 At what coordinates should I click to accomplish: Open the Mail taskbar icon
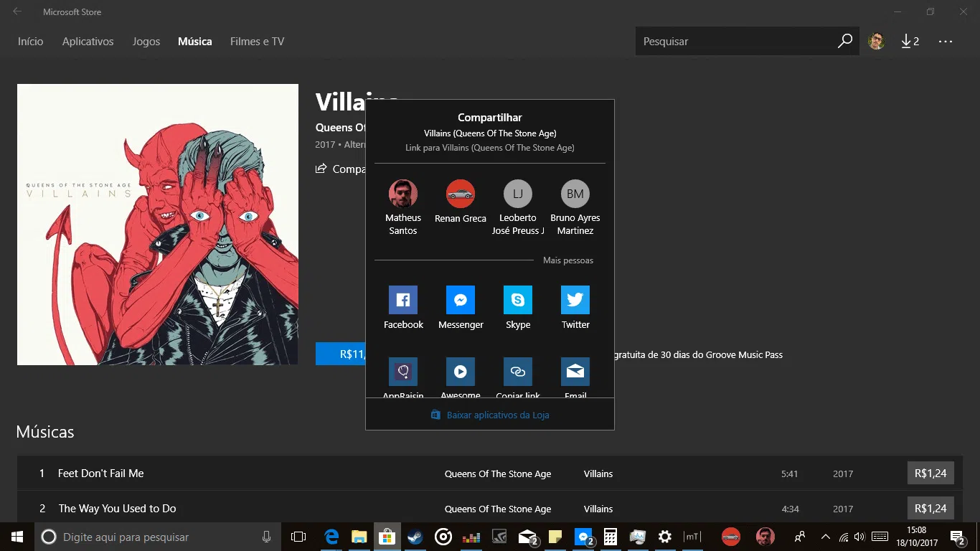click(x=528, y=537)
